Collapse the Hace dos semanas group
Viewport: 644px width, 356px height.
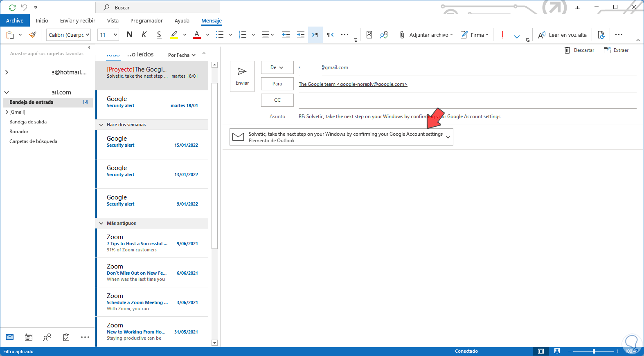coord(101,125)
